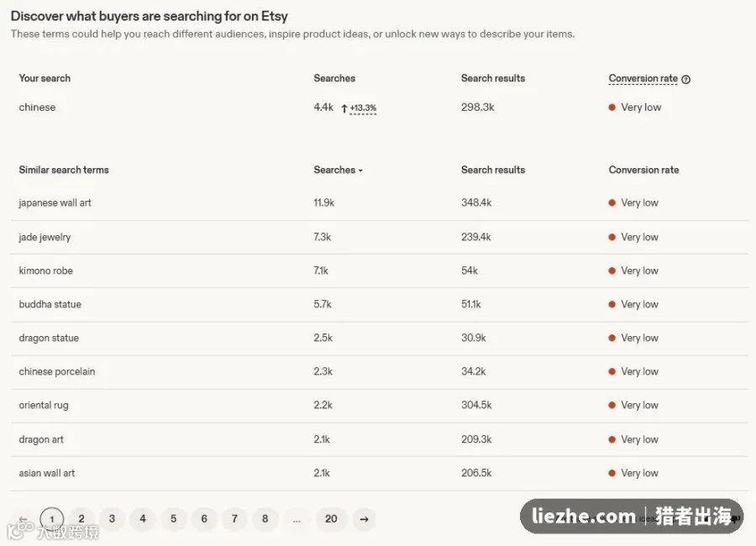Jump to page 20

click(331, 518)
